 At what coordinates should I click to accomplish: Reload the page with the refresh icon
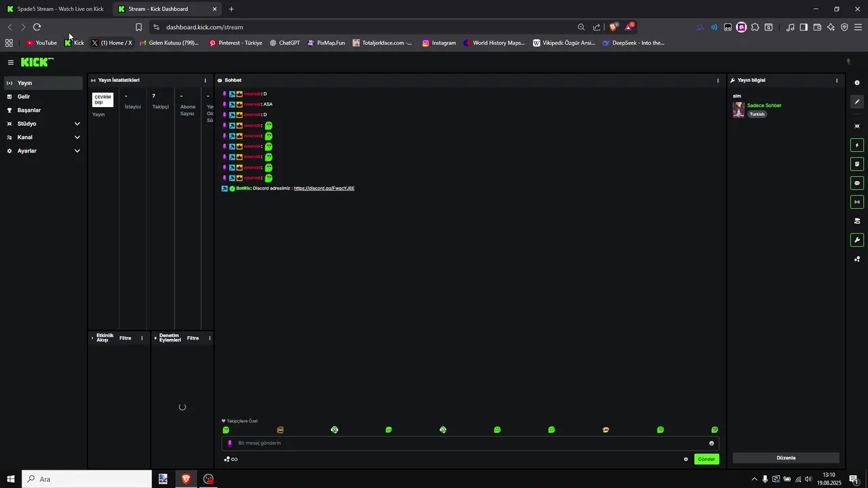tap(37, 27)
